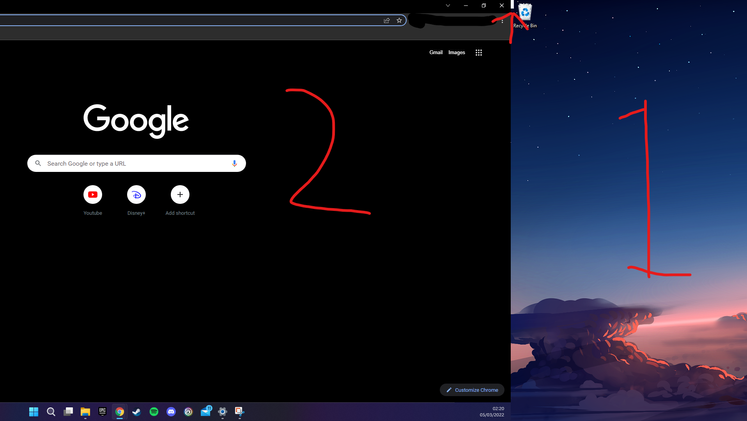Click the Youtube label under its shortcut

pos(93,213)
